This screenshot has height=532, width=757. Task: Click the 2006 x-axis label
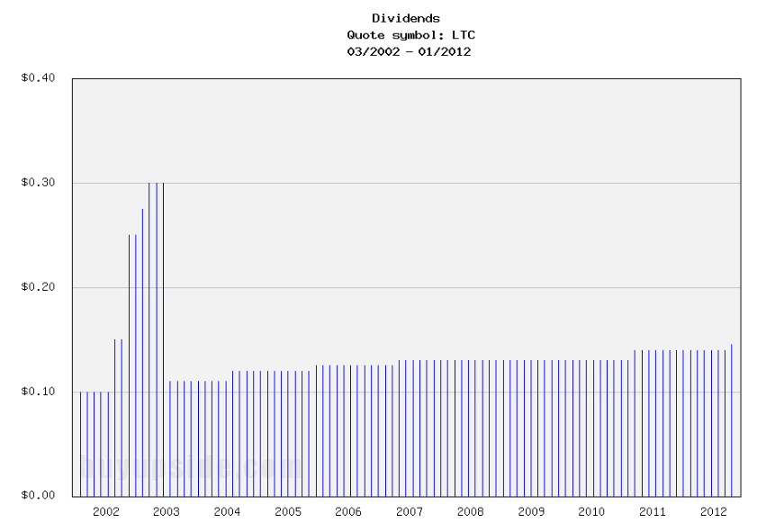348,511
